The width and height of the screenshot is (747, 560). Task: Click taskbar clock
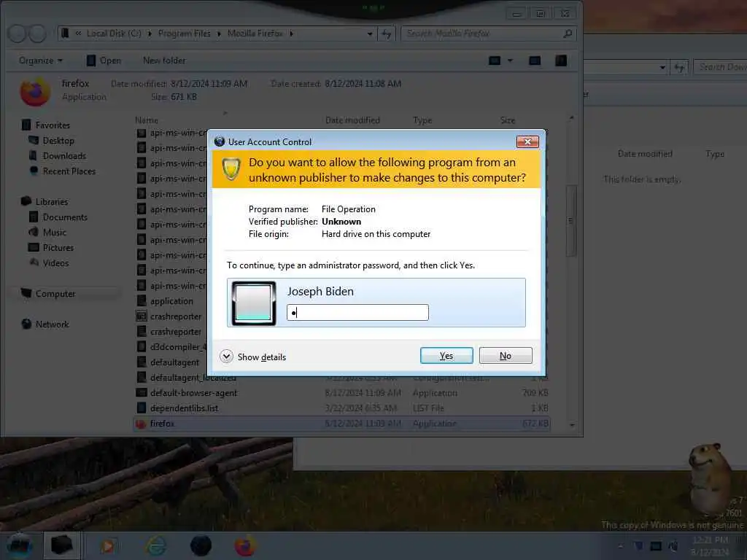710,546
